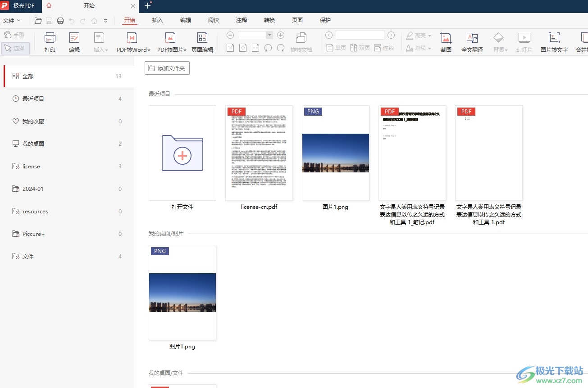
Task: Open the 文件 menu
Action: (12, 20)
